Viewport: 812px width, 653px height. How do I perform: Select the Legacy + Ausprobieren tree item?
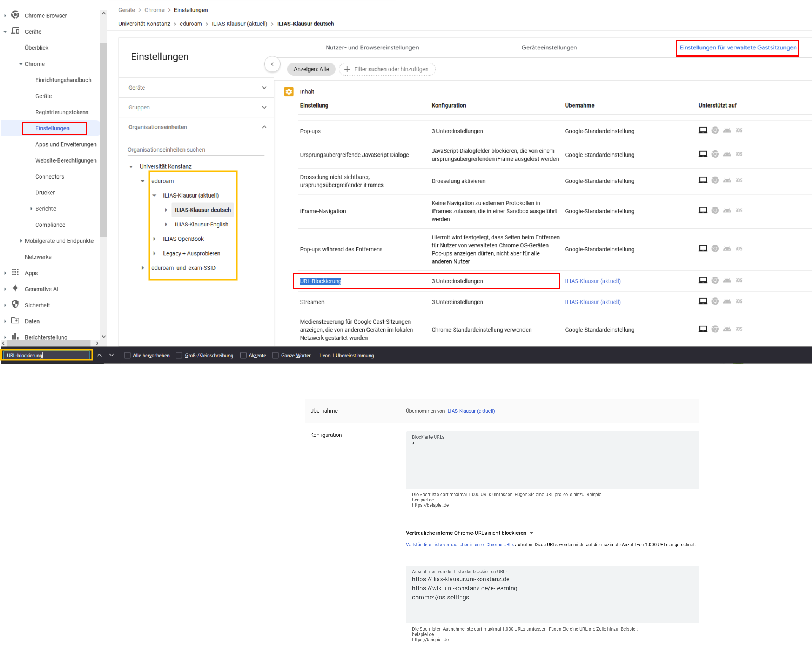tap(192, 253)
